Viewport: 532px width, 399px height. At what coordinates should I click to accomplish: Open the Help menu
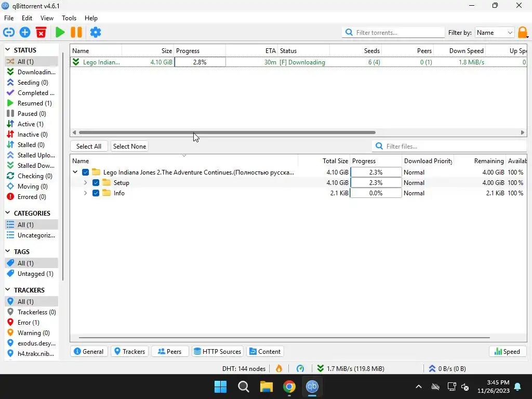point(91,18)
